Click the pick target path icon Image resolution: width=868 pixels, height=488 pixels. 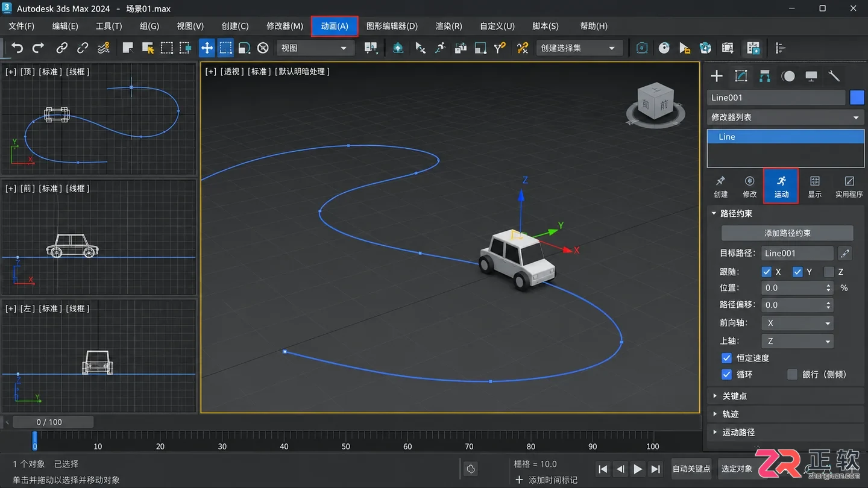pos(845,253)
